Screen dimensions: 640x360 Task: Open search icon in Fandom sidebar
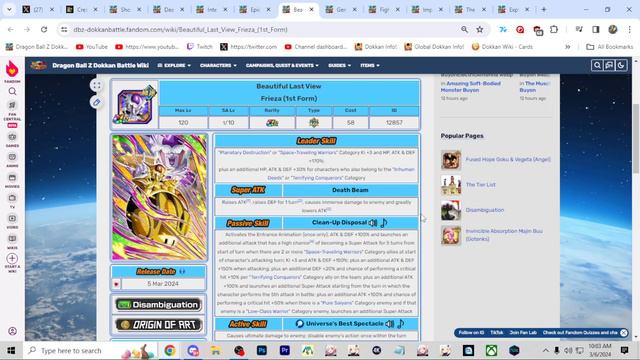[12, 91]
